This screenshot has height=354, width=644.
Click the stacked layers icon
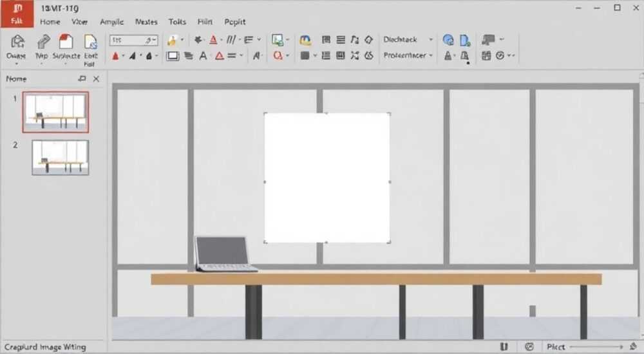189,56
